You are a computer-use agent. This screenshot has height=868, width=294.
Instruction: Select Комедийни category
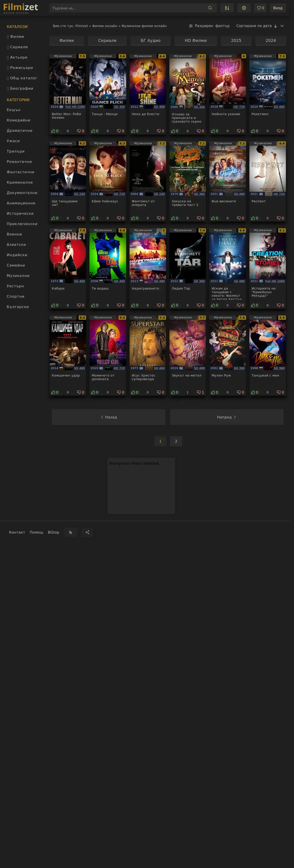click(18, 120)
